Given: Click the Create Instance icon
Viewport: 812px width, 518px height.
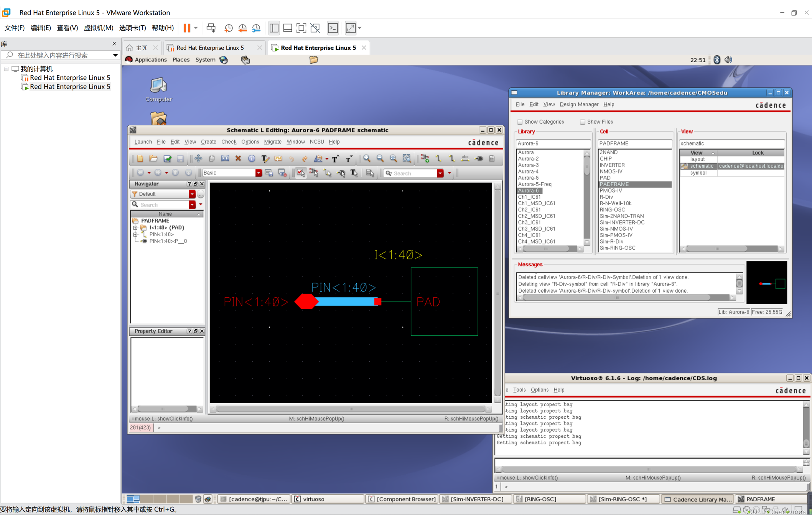Looking at the screenshot, I should pos(425,158).
